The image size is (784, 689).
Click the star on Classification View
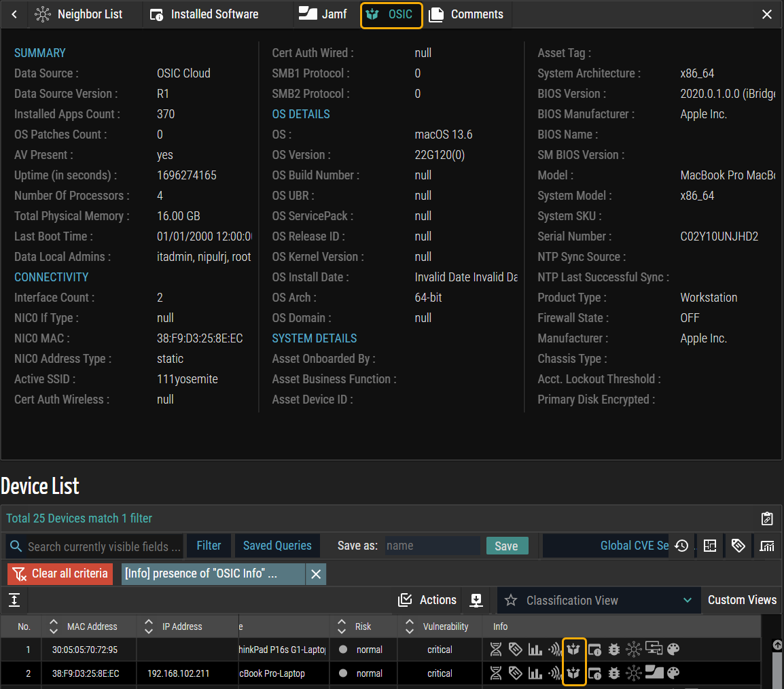click(x=512, y=601)
